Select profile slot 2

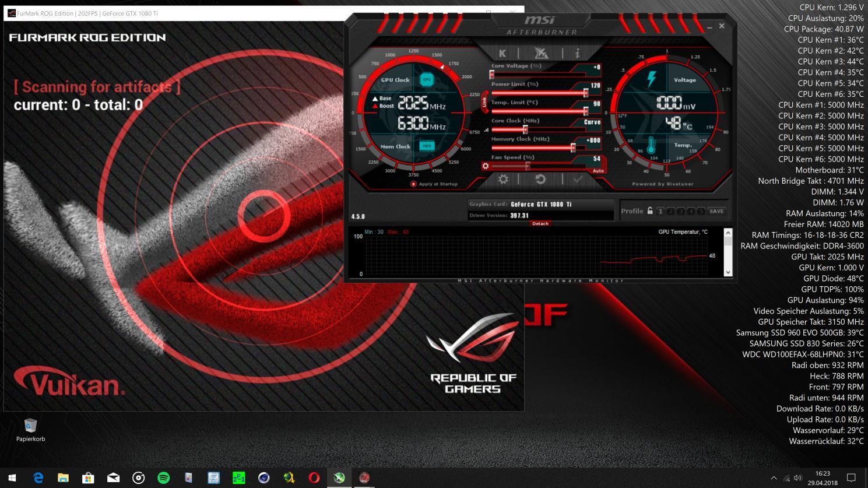pos(670,211)
